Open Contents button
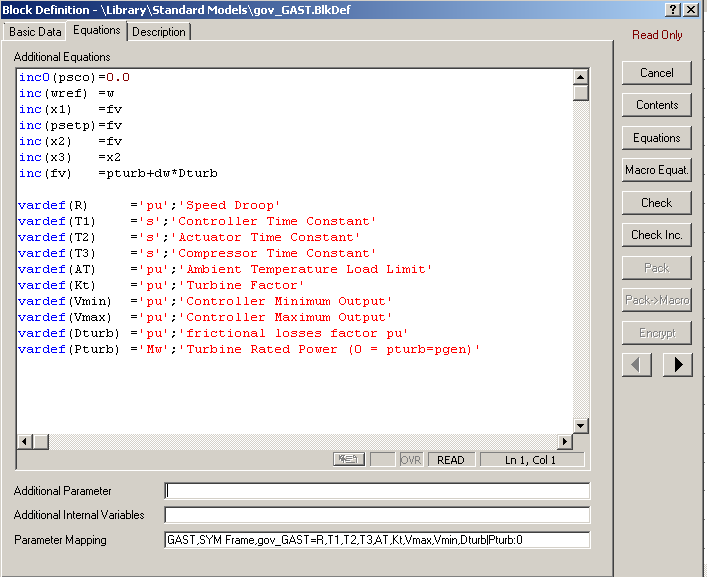Screen dimensions: 707x577 point(656,105)
